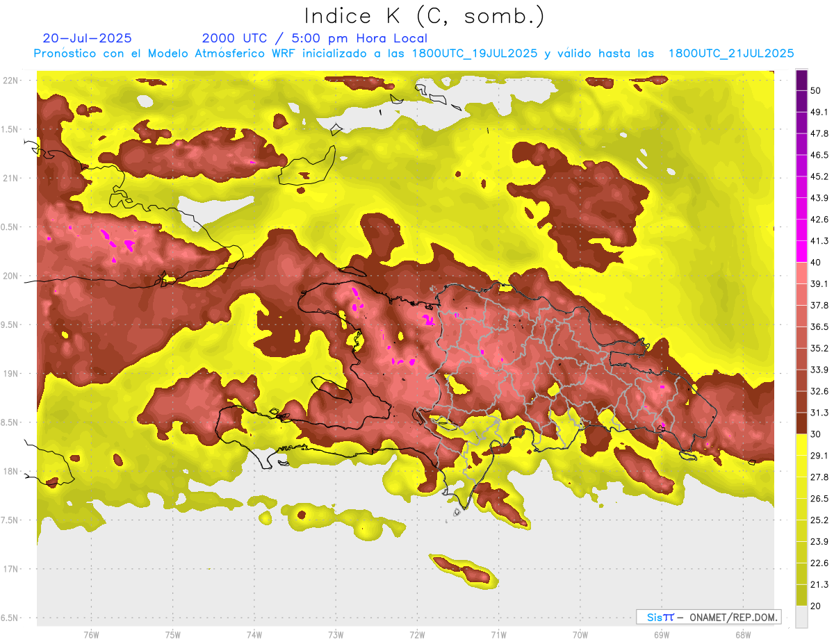The height and width of the screenshot is (644, 834).
Task: Click the 22N latitude axis label
Action: tap(11, 81)
